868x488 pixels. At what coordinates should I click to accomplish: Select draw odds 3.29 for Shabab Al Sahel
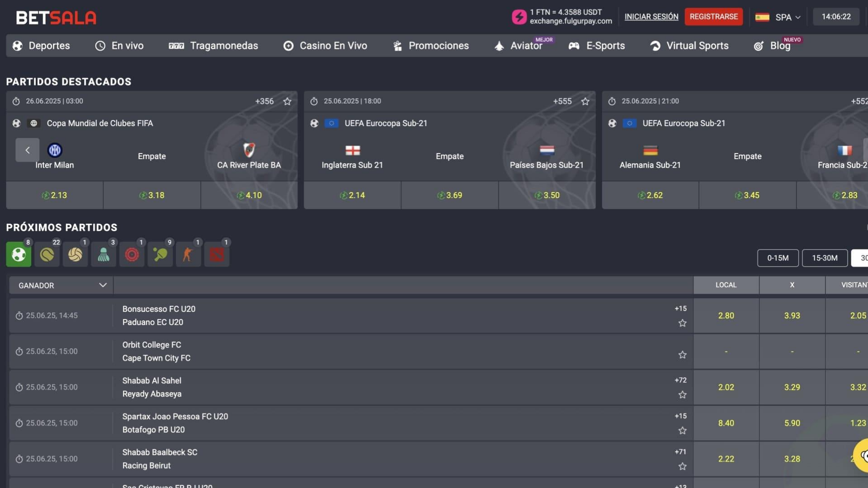point(792,387)
